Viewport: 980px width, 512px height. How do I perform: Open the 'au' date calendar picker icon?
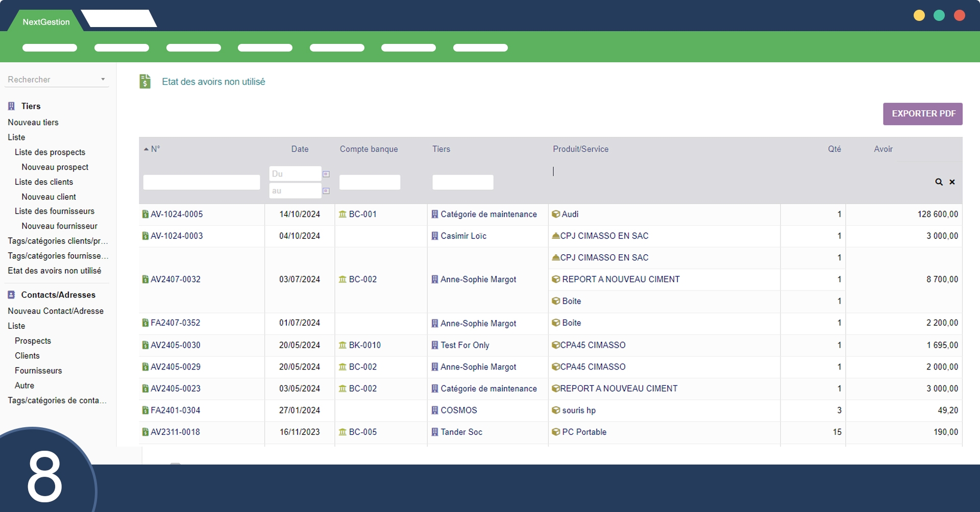[326, 191]
